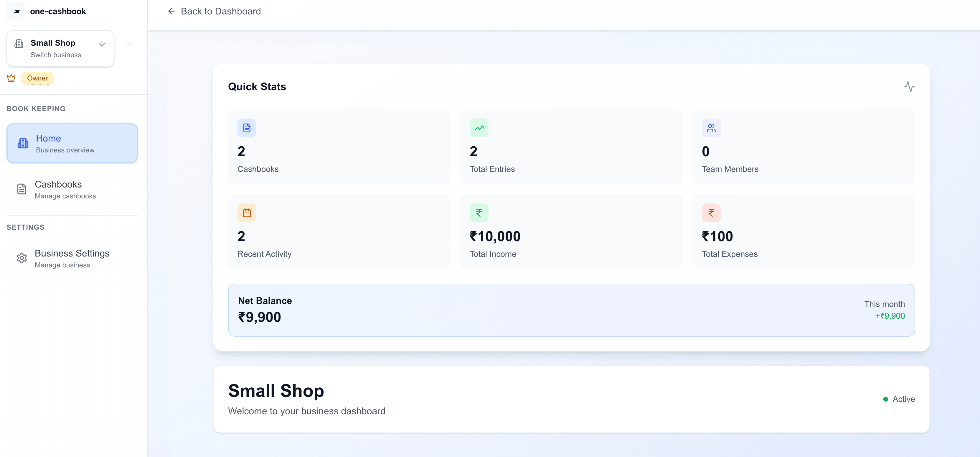Click the back arrow icon

(x=171, y=11)
